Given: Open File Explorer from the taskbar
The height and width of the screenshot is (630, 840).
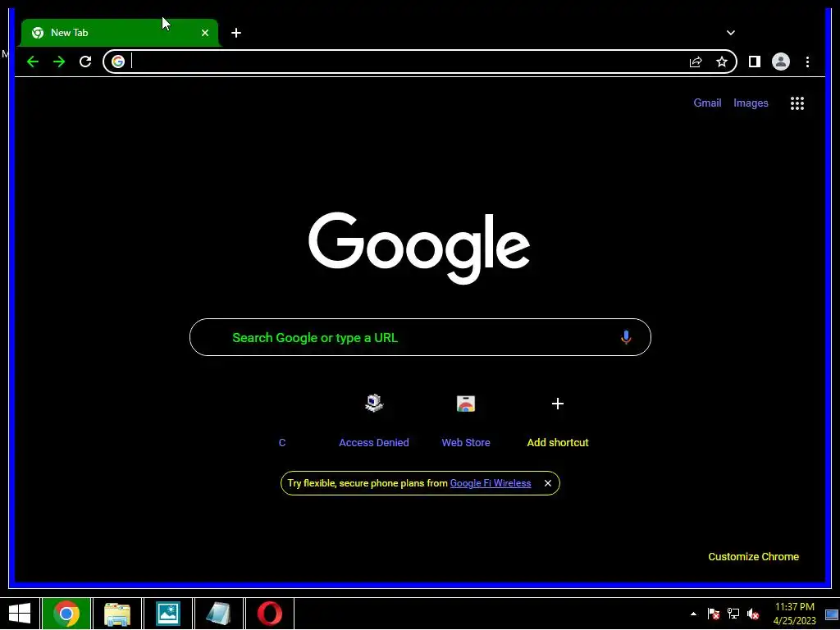Looking at the screenshot, I should pyautogui.click(x=117, y=614).
